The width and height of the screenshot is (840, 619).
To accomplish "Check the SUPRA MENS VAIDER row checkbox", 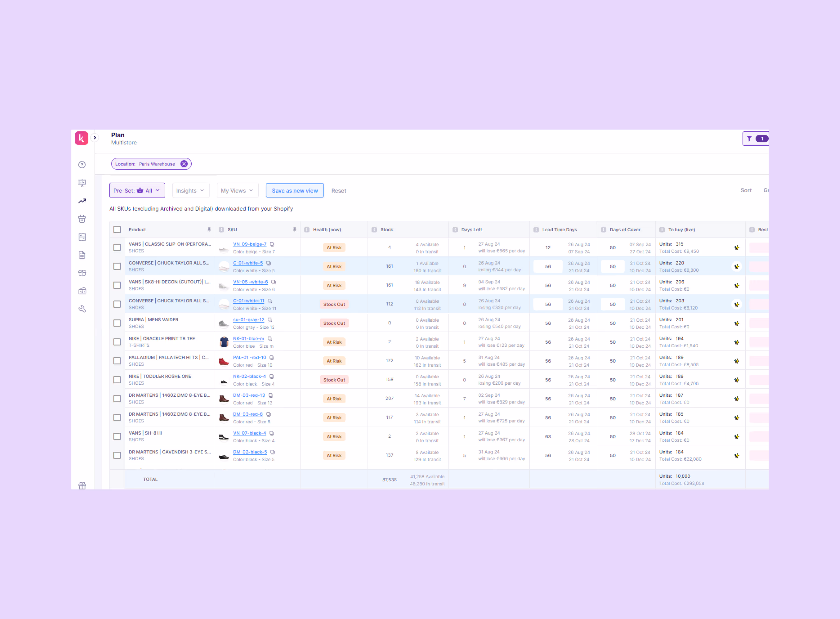I will [117, 323].
